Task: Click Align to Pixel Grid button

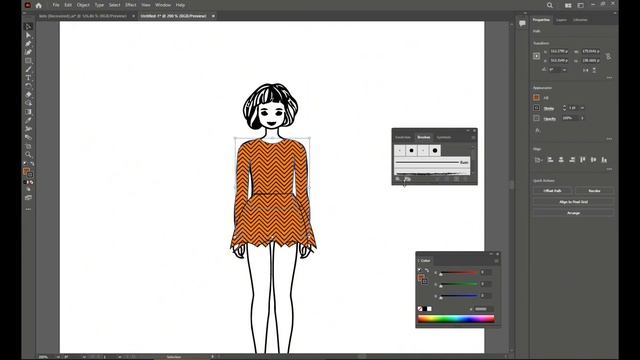Action: click(x=573, y=202)
